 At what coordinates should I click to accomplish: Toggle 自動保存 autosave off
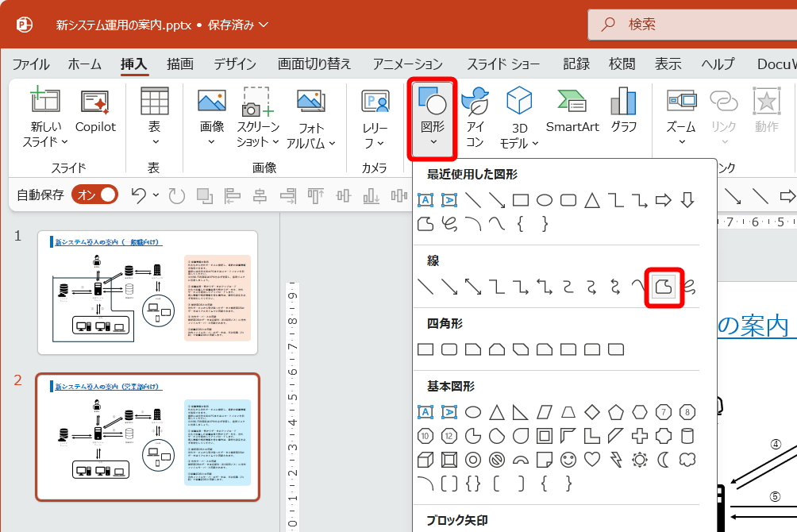[93, 194]
